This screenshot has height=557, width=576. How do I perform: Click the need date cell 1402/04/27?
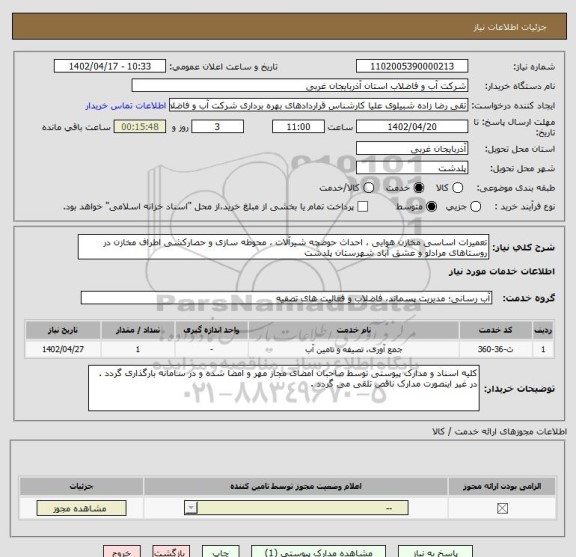[x=63, y=349]
